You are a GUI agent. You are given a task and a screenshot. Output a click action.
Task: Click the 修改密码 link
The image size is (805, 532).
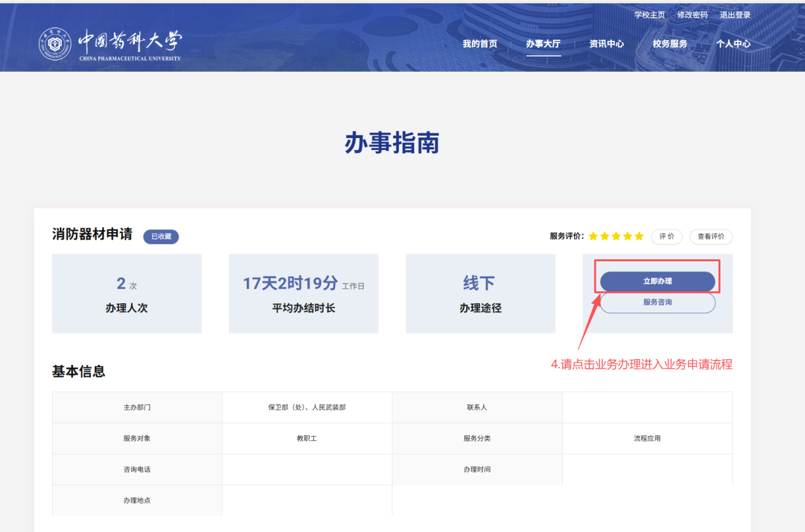click(692, 15)
